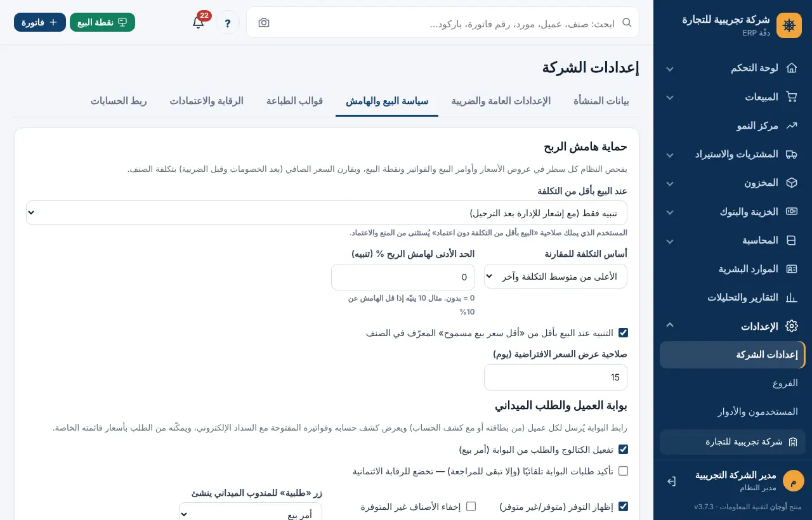The width and height of the screenshot is (812, 520).
Task: Open المستخدمون والأدوار in sidebar
Action: (x=733, y=412)
